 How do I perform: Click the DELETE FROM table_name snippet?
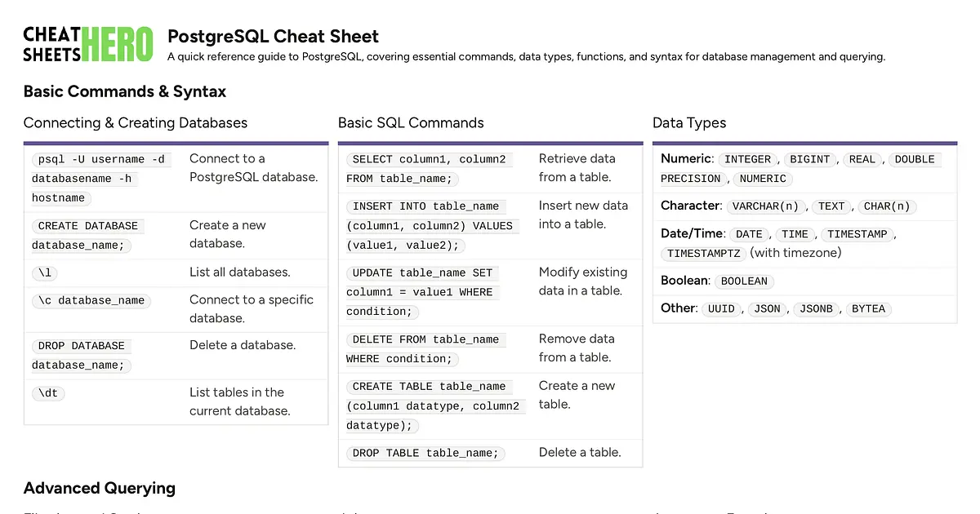pyautogui.click(x=425, y=339)
